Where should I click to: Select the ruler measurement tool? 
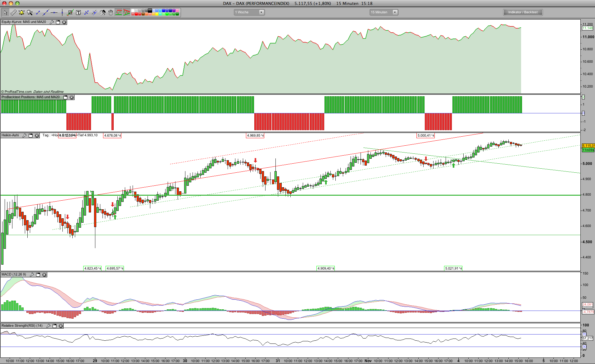coord(13,12)
